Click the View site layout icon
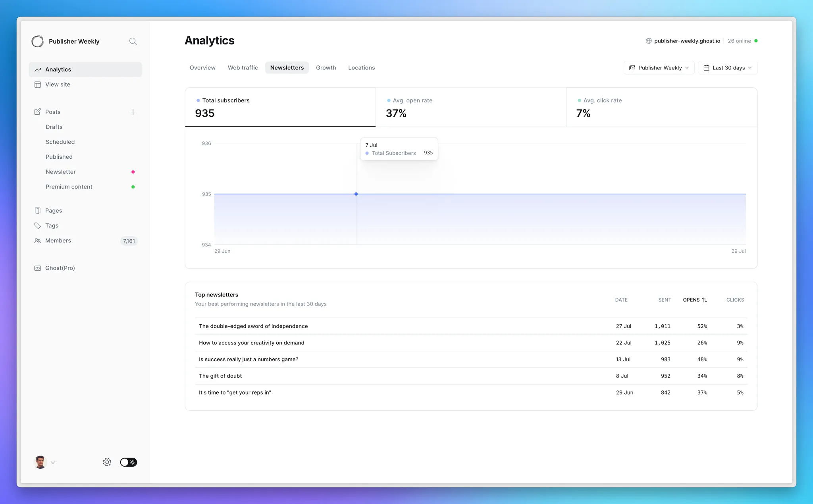The height and width of the screenshot is (504, 813). pyautogui.click(x=38, y=85)
